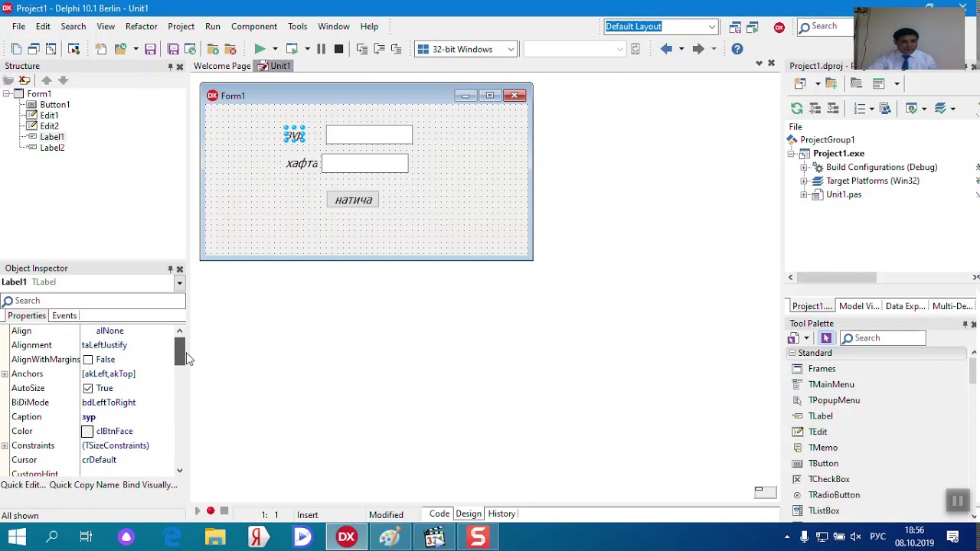Click the Back navigation blue arrow
980x551 pixels.
tap(666, 49)
